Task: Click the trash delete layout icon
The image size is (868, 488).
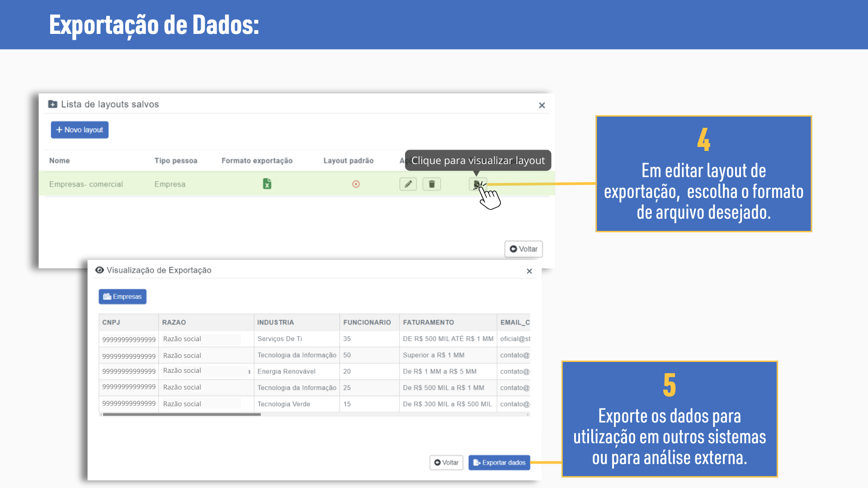Action: (x=431, y=184)
